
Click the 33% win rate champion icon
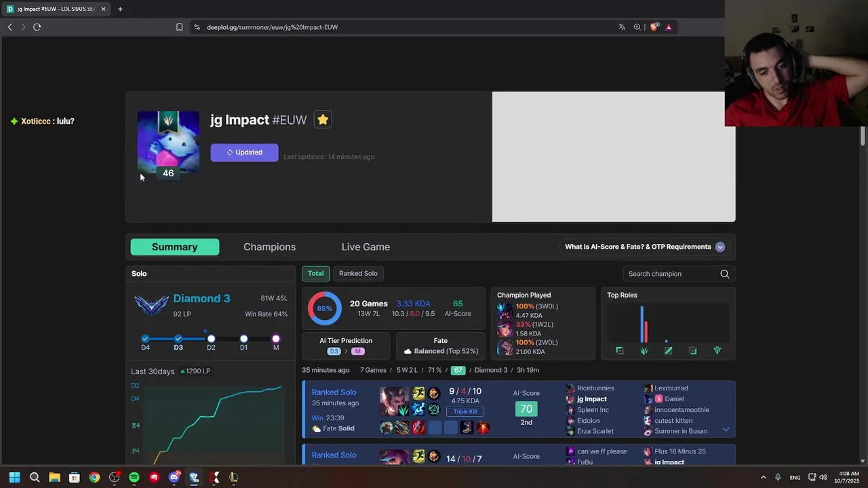point(505,329)
